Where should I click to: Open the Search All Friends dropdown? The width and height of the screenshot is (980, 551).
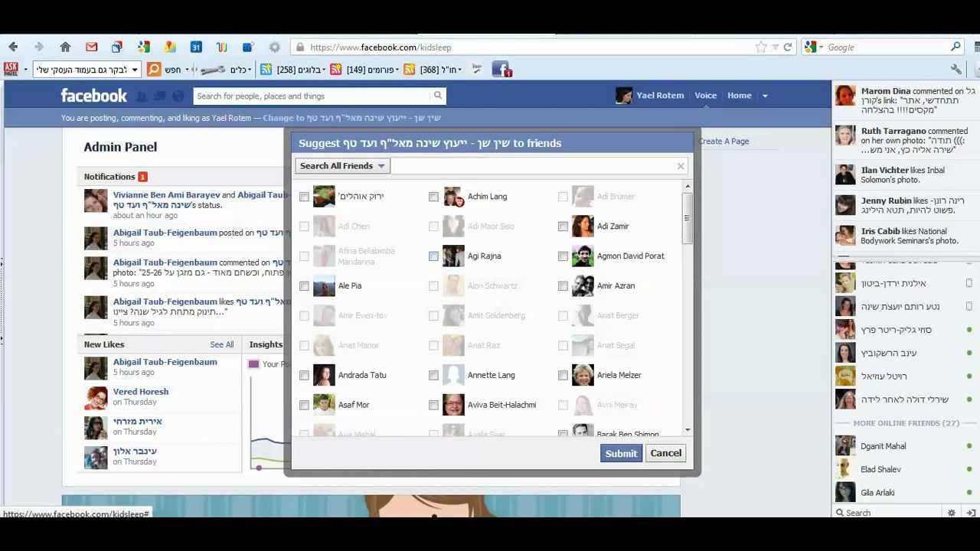pos(342,166)
